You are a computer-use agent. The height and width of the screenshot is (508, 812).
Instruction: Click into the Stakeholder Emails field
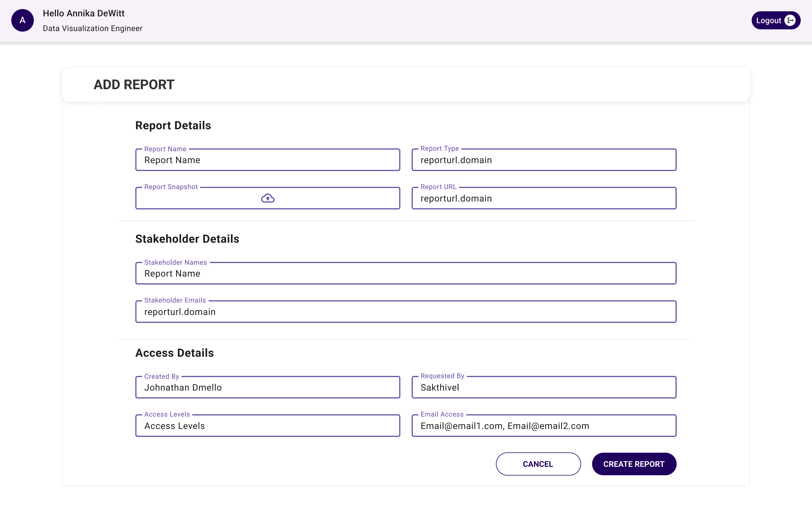406,312
